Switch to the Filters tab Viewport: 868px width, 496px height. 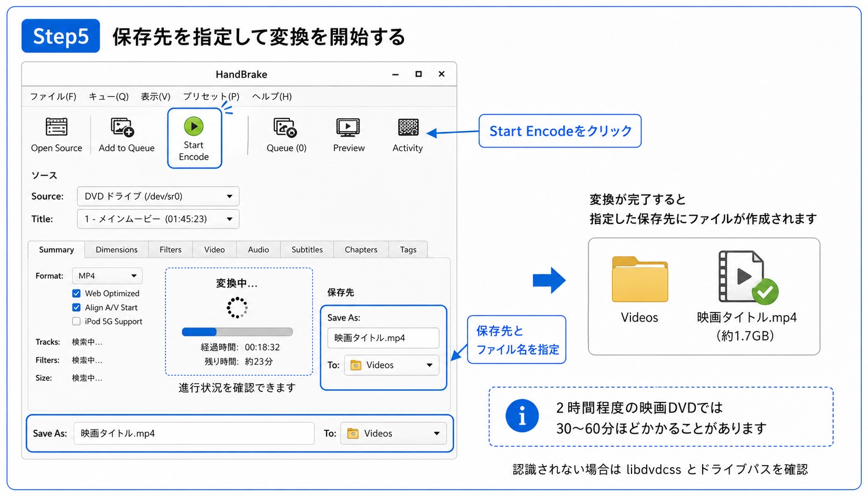coord(171,250)
